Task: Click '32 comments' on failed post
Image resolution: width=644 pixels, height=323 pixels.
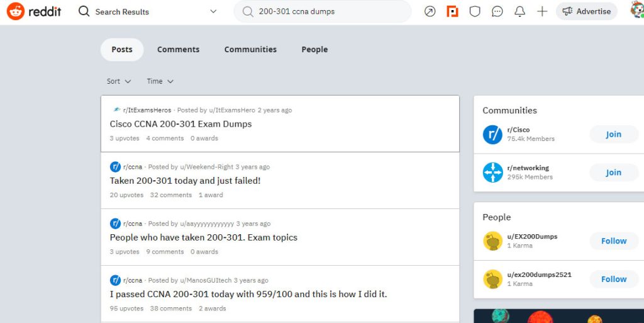Action: pyautogui.click(x=171, y=195)
